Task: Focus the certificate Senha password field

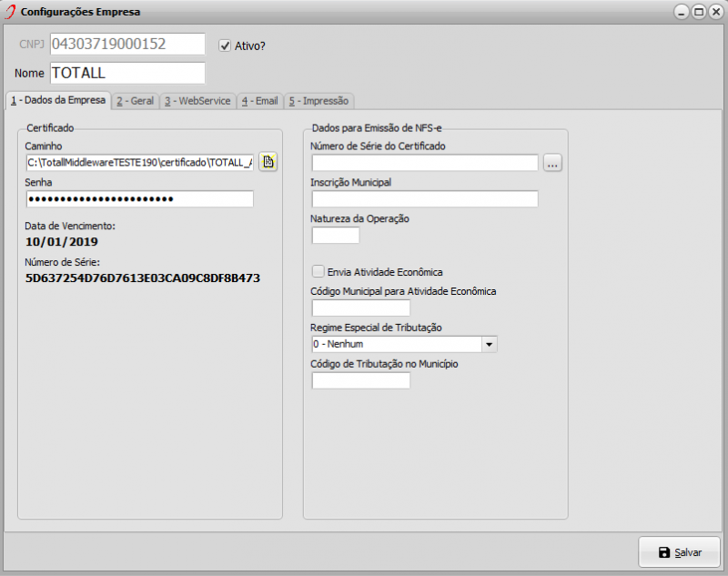Action: pyautogui.click(x=139, y=199)
